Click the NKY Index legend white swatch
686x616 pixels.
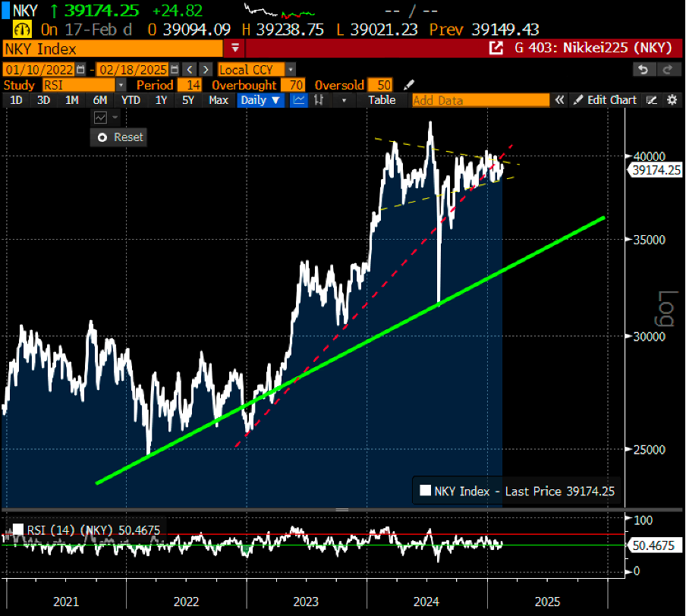(425, 490)
